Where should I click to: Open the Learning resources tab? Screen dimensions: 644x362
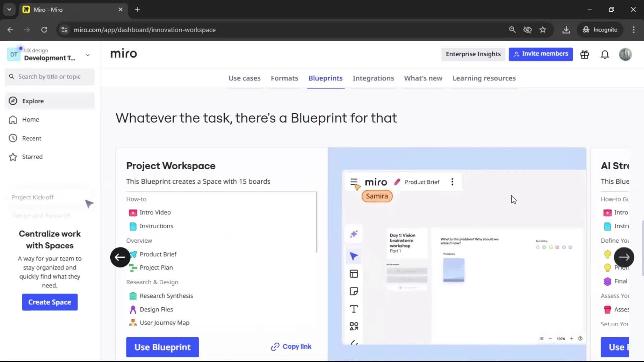(x=484, y=78)
